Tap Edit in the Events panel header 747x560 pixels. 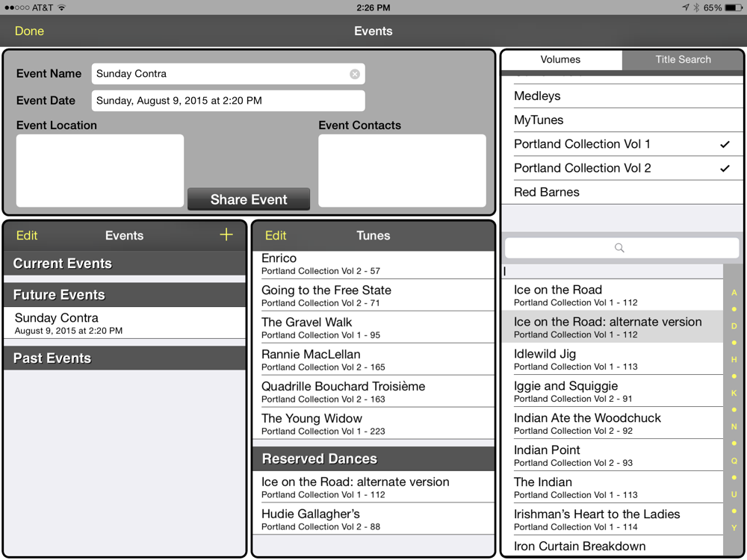tap(27, 235)
